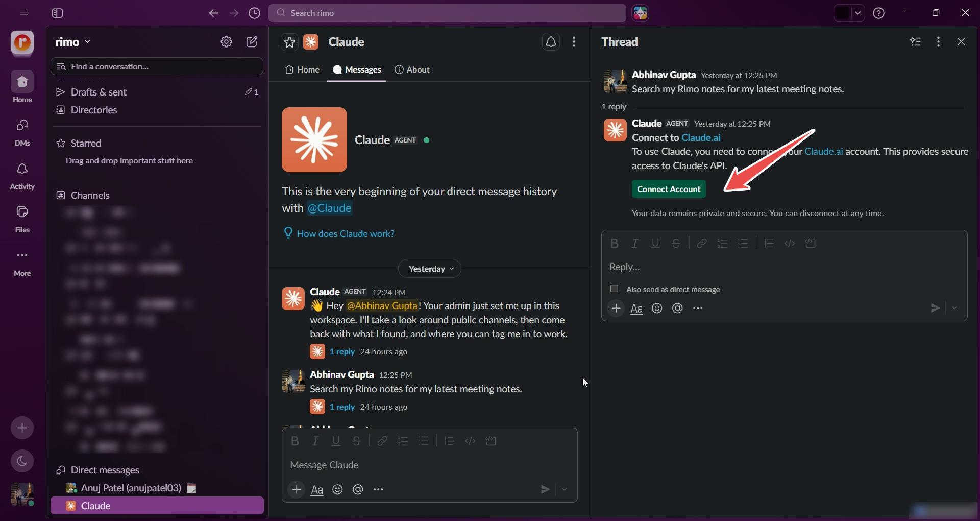980x521 pixels.
Task: Expand the Direct messages section
Action: pyautogui.click(x=97, y=470)
